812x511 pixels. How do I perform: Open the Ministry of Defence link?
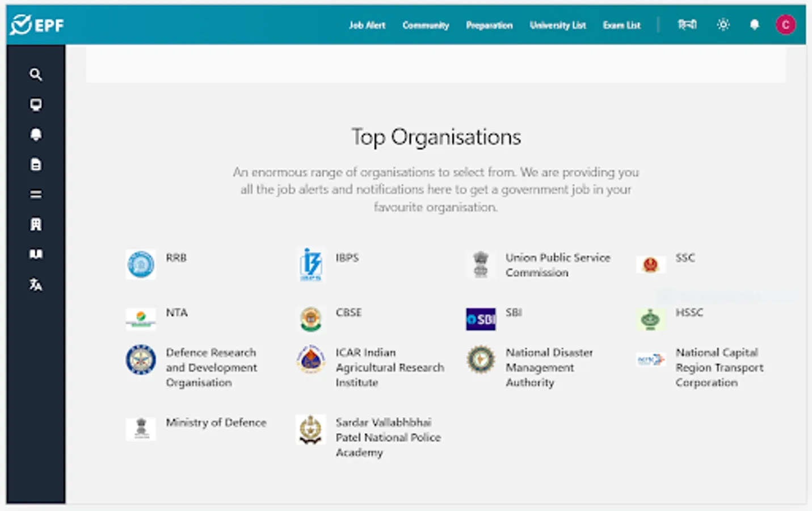[216, 422]
